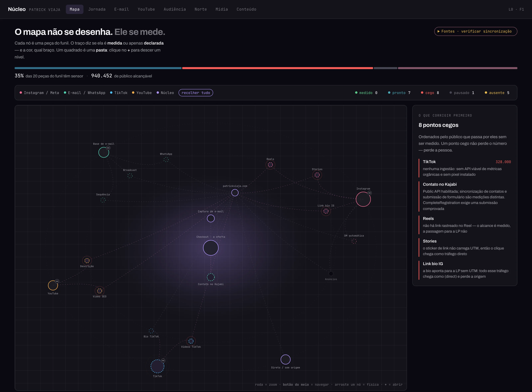Expand Fontes verificar sincronização disclosure

click(x=475, y=31)
